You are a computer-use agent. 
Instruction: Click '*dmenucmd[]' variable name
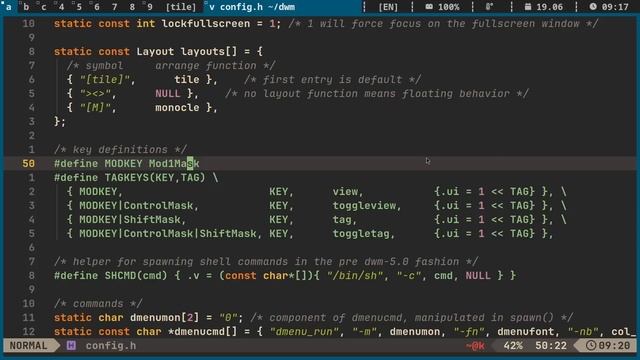click(202, 332)
